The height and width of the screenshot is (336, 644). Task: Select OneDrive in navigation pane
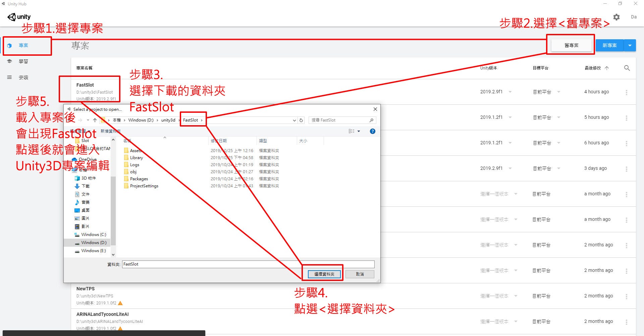coord(87,159)
